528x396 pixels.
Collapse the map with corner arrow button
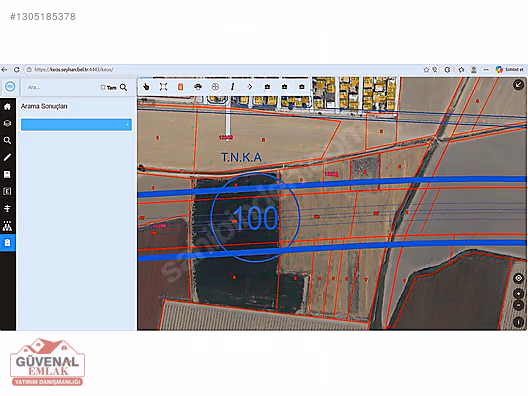pos(518,85)
